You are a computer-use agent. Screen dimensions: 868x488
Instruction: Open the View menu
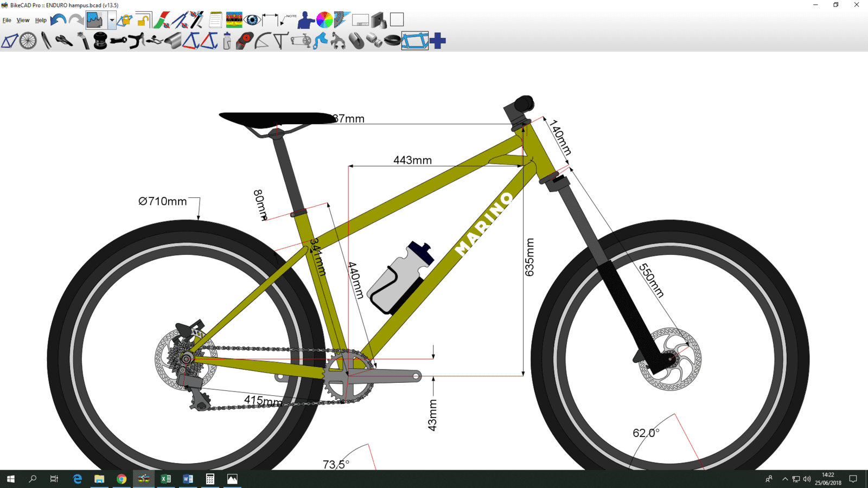[x=23, y=20]
